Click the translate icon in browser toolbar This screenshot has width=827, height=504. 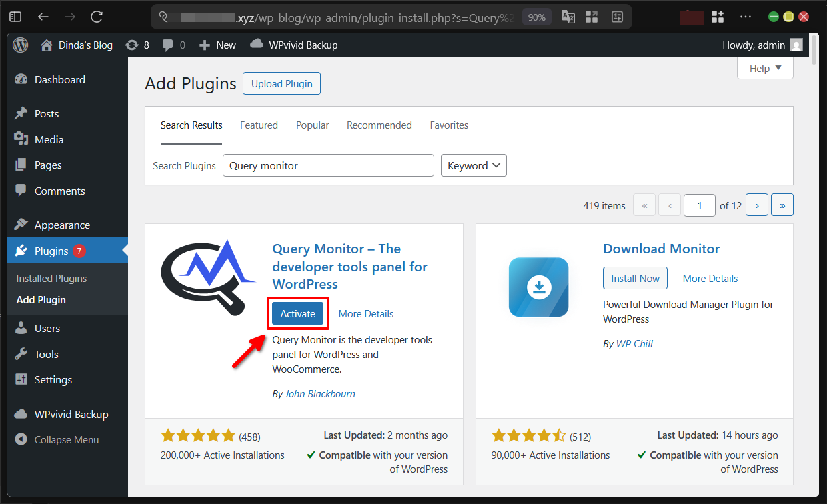point(568,17)
